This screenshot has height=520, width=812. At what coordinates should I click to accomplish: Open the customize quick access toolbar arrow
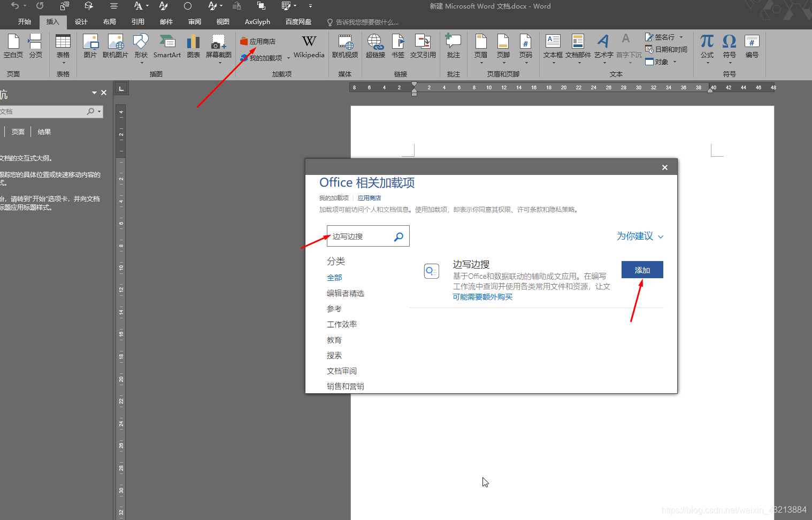(310, 6)
